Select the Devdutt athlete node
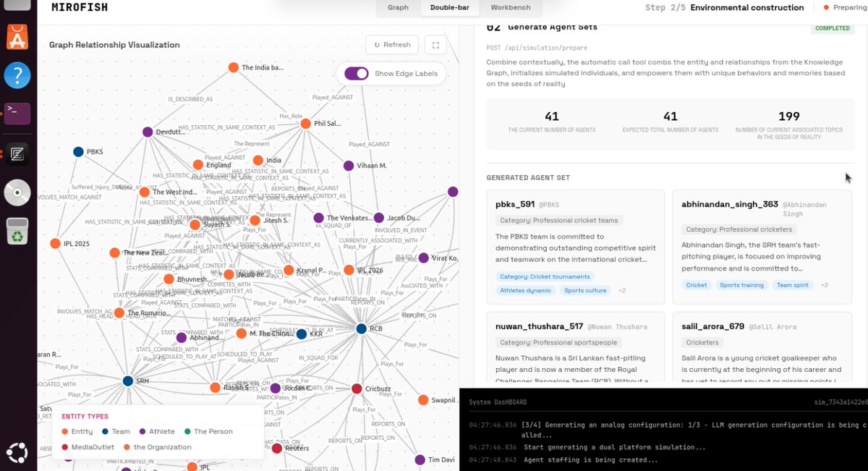 click(x=148, y=132)
